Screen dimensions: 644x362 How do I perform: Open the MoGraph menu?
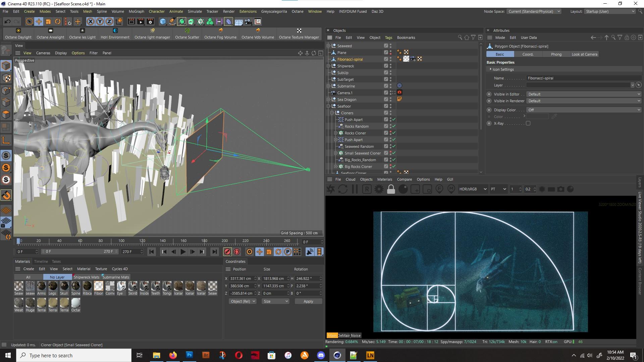click(x=136, y=11)
